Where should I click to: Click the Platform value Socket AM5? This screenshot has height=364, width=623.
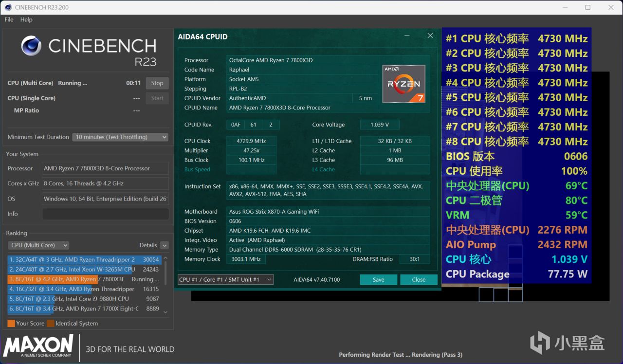click(302, 79)
